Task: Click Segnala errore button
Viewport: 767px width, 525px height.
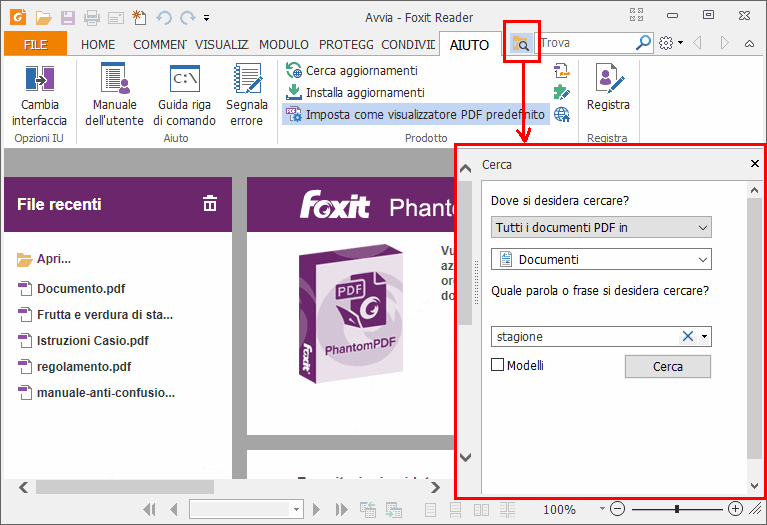Action: point(247,95)
